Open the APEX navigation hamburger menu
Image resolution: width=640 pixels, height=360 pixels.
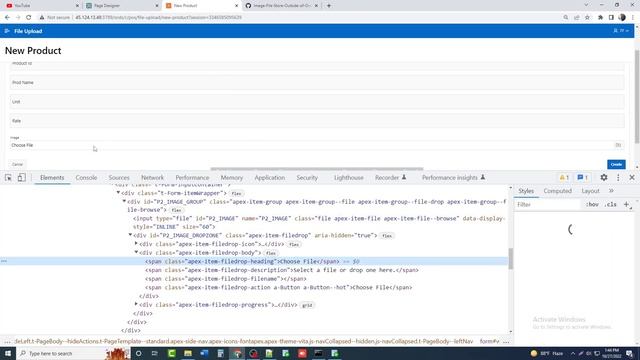pos(7,31)
